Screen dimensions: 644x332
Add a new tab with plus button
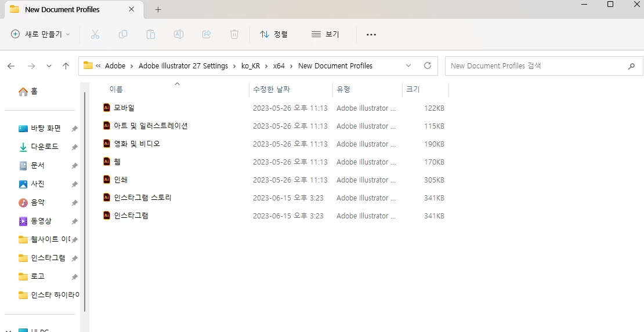[x=158, y=9]
